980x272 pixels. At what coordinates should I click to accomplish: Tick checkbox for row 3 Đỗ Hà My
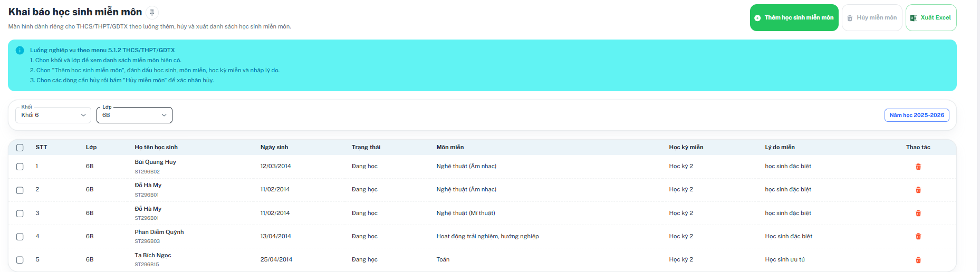click(20, 213)
